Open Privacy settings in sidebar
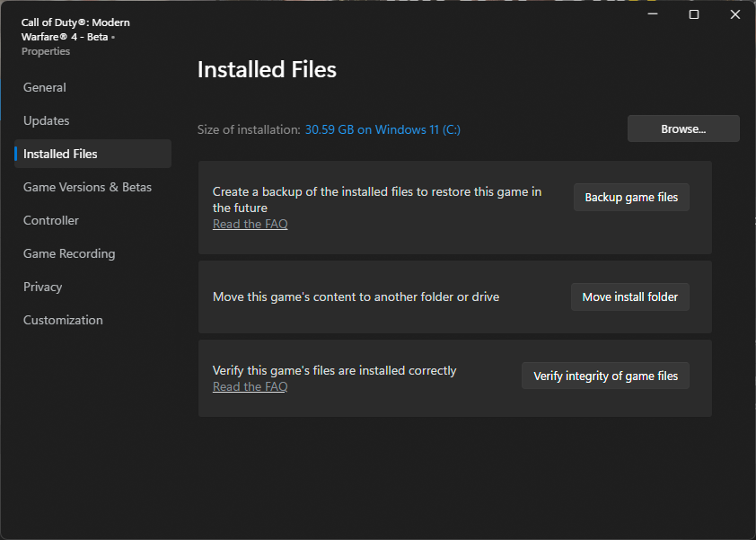The width and height of the screenshot is (756, 540). point(42,288)
